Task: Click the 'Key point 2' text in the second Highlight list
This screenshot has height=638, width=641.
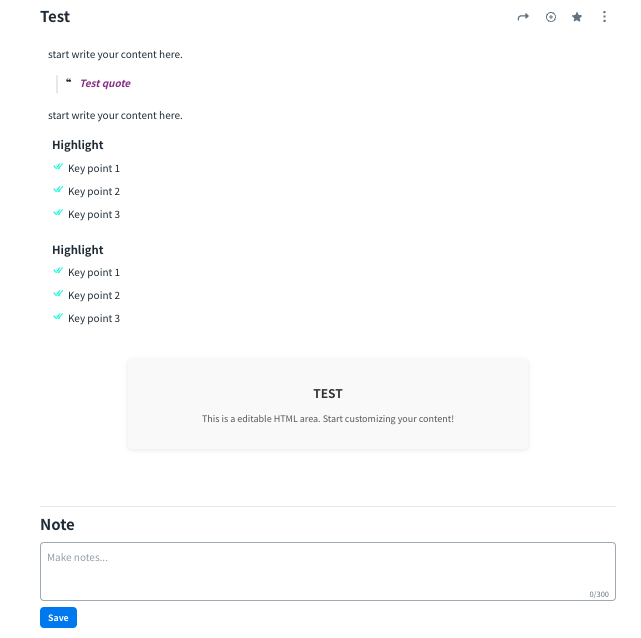Action: click(x=94, y=296)
